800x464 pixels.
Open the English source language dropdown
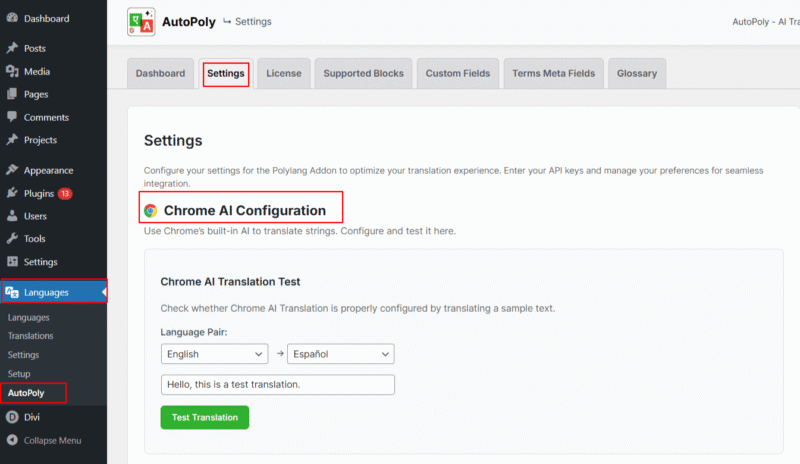(214, 354)
